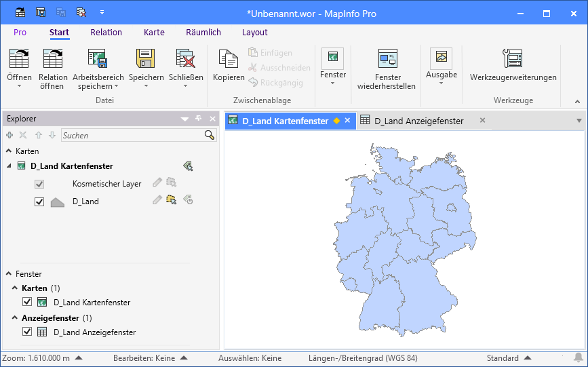Viewport: 588px width, 367px height.
Task: Switch to the Layout ribbon tab
Action: click(254, 33)
